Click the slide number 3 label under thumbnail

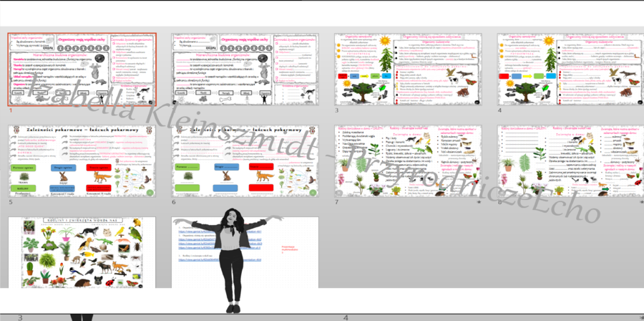tap(336, 110)
